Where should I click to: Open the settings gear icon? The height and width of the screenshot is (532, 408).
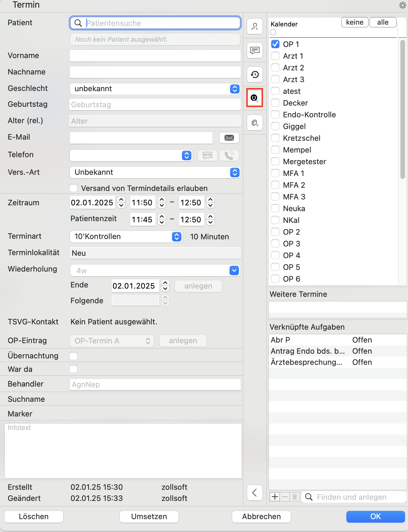pyautogui.click(x=402, y=5)
